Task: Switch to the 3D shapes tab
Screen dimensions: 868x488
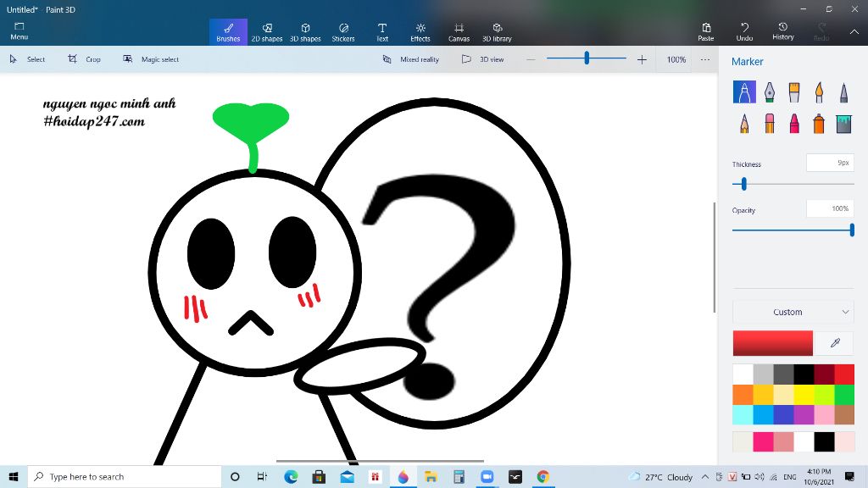Action: (305, 32)
